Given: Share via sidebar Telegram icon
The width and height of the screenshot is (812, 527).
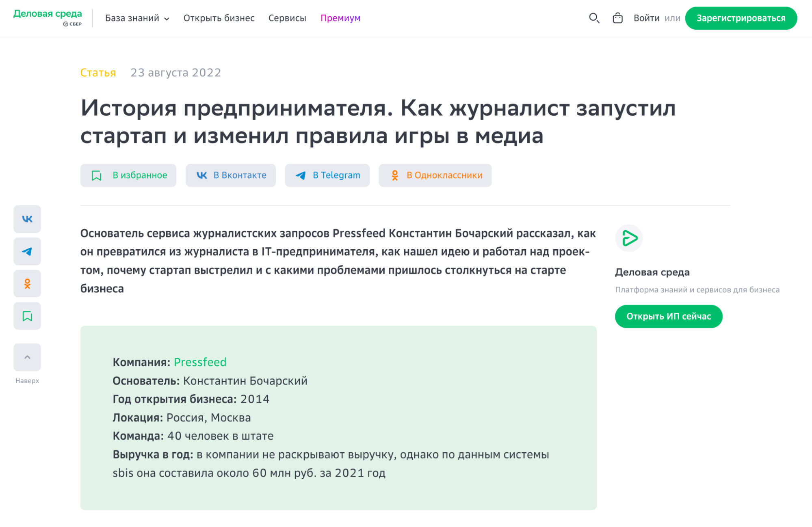Looking at the screenshot, I should [x=27, y=251].
